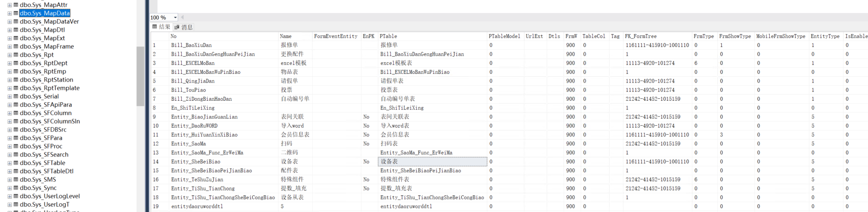Click the FrmShowType column header
This screenshot has width=868, height=212.
pos(736,36)
